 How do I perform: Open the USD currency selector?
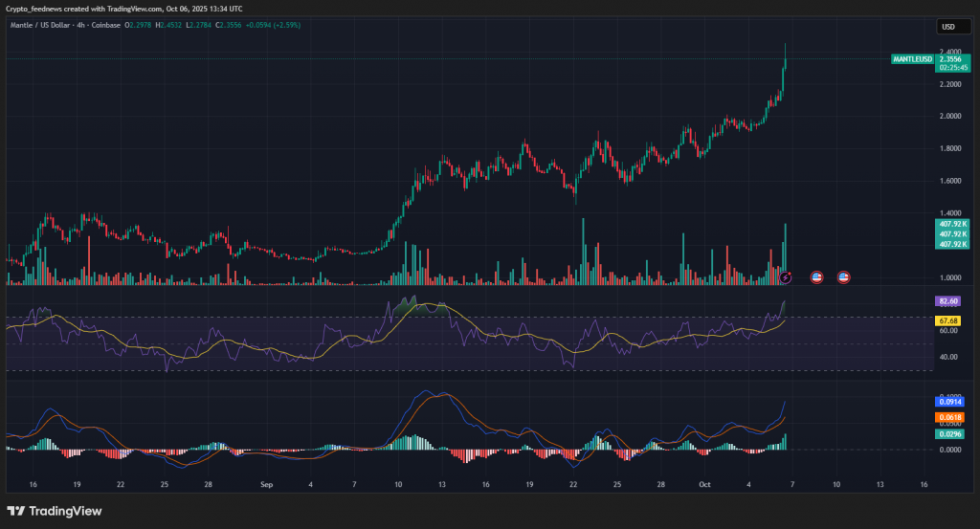point(948,26)
